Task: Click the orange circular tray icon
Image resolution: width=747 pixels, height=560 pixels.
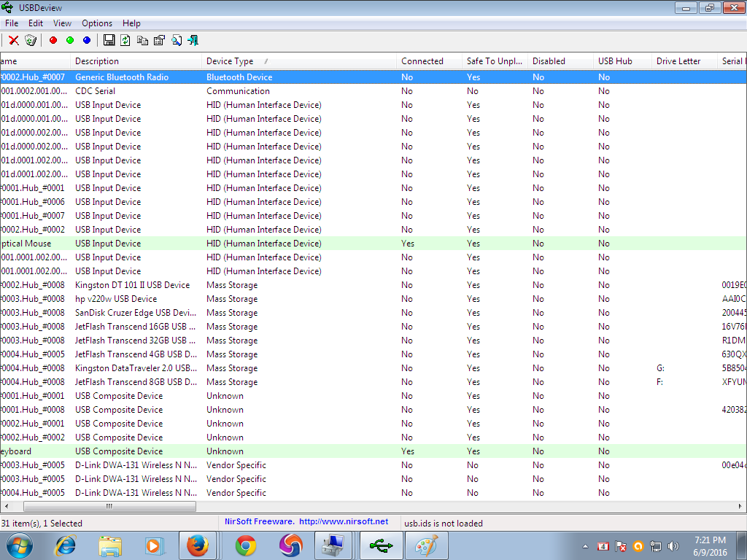Action: click(x=638, y=546)
